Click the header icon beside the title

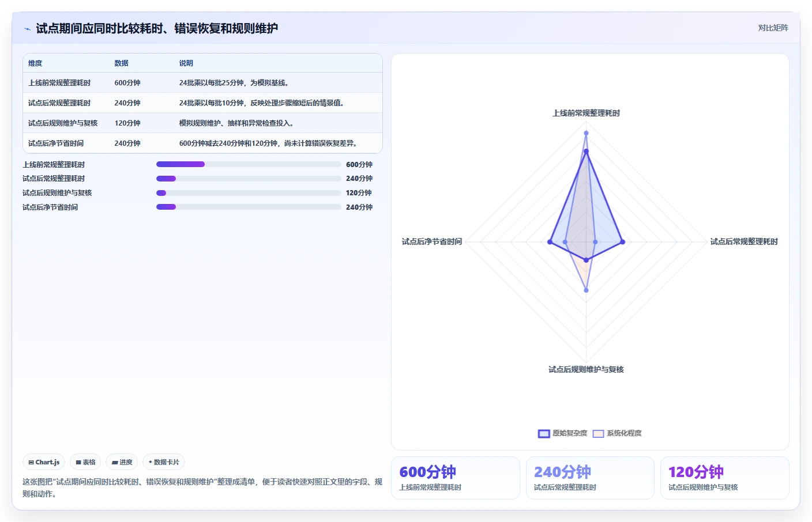(x=27, y=29)
